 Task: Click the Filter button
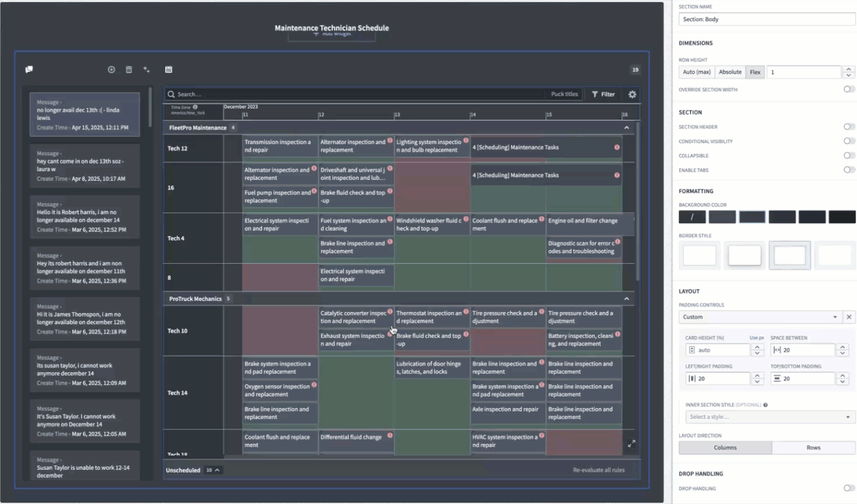[x=603, y=94]
